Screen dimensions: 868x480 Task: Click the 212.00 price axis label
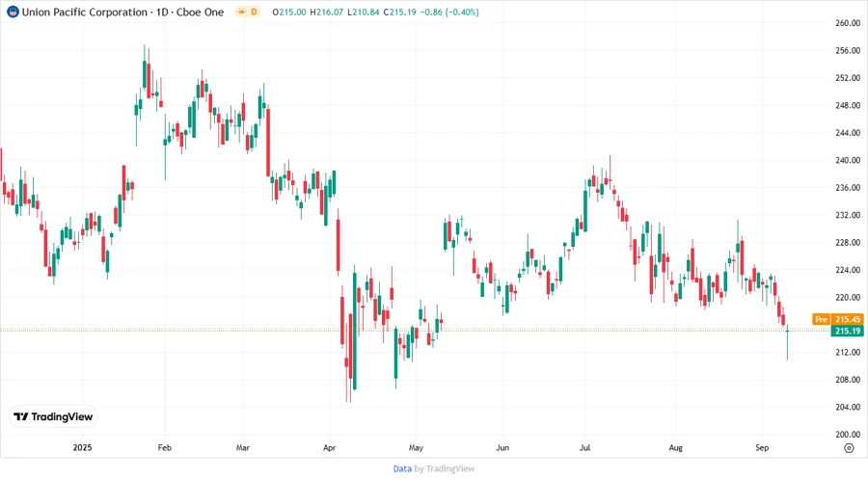pyautogui.click(x=848, y=352)
